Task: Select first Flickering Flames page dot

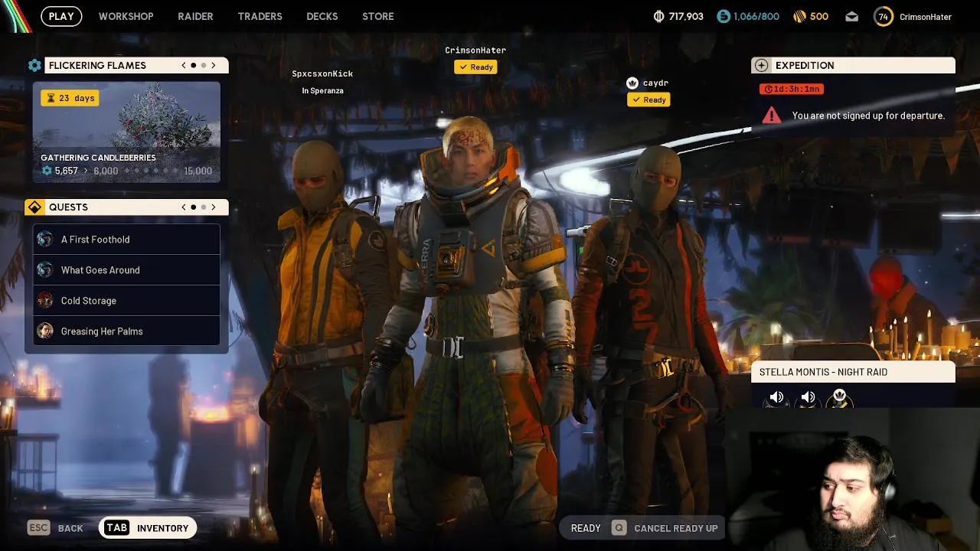Action: (x=194, y=65)
